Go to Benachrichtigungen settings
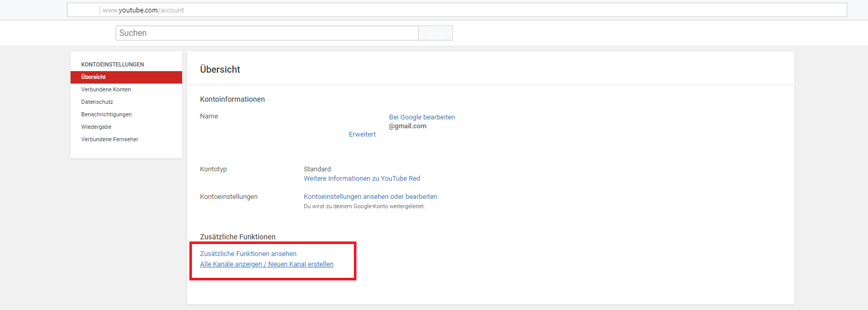This screenshot has height=310, width=868. click(x=106, y=114)
